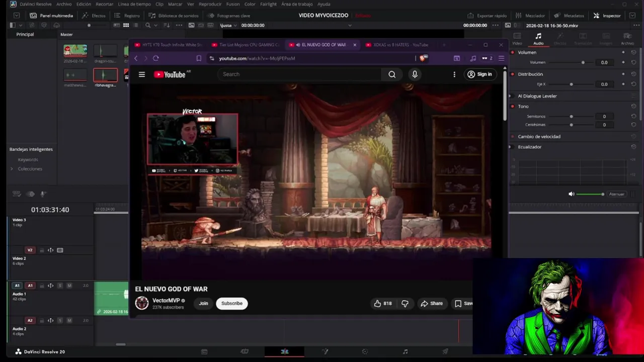Screen dimensions: 644x362
Task: Enable the Ecualizador toggle
Action: pos(513,147)
